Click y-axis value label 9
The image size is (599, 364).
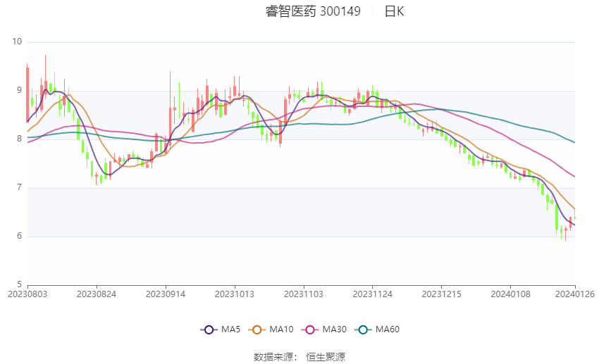[20, 90]
